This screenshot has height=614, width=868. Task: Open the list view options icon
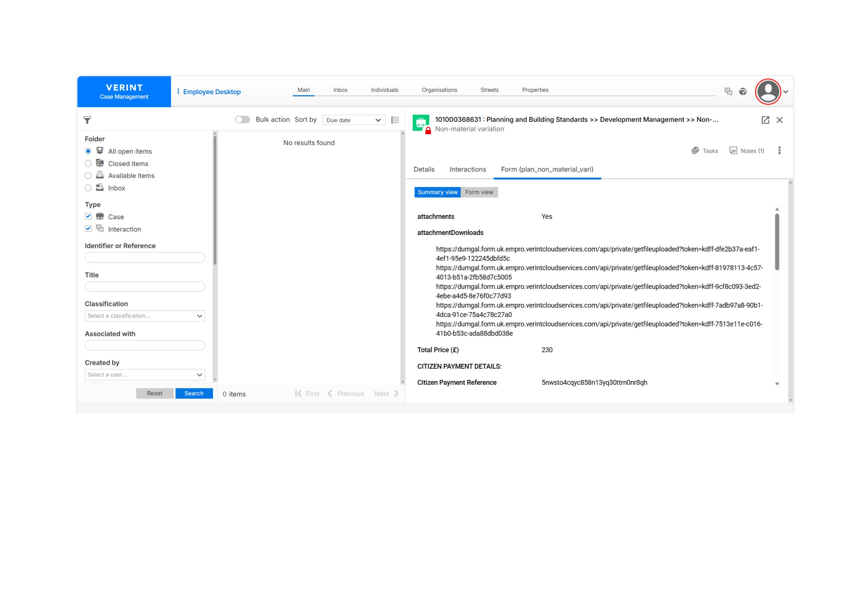pyautogui.click(x=395, y=120)
